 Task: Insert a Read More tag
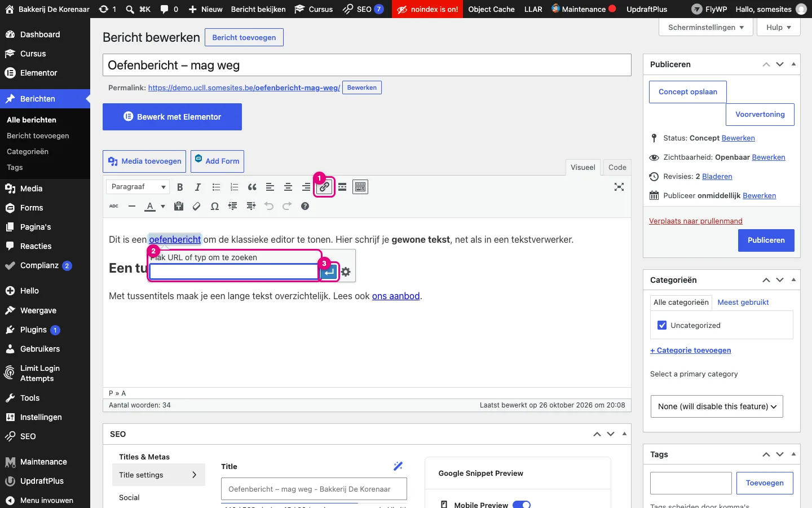pyautogui.click(x=342, y=187)
